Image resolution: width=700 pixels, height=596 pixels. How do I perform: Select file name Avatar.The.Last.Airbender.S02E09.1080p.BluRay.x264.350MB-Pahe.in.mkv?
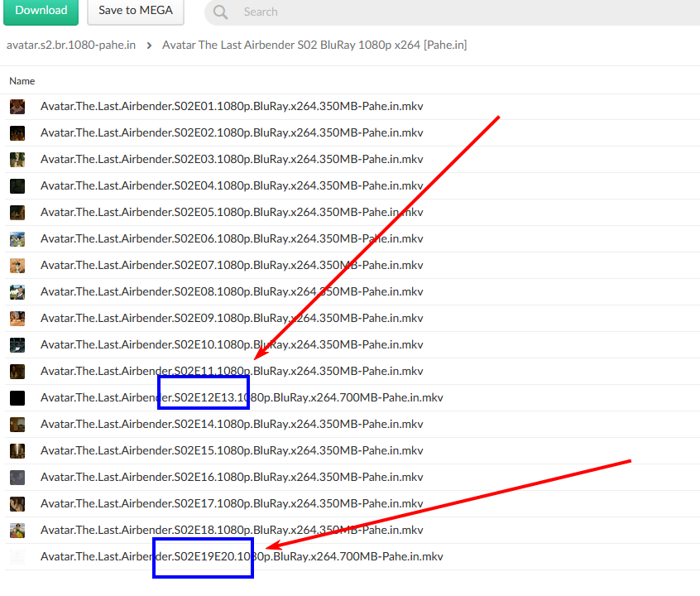point(232,318)
